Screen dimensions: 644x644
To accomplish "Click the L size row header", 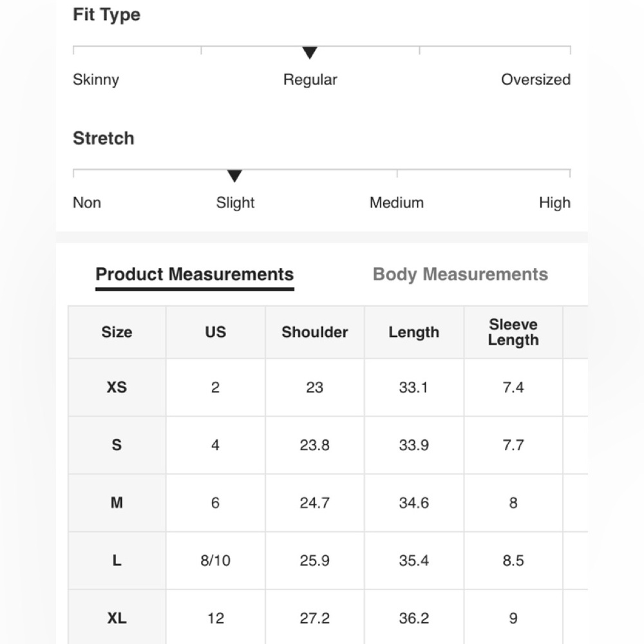I will click(117, 561).
